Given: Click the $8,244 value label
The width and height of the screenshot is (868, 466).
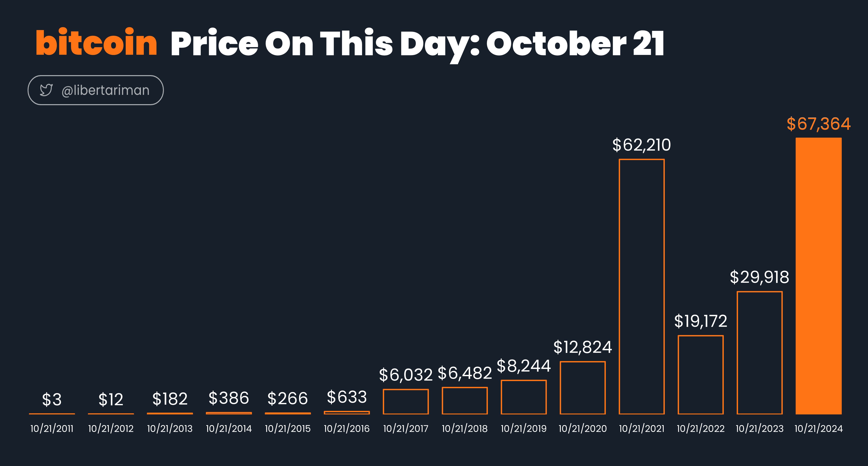Looking at the screenshot, I should 524,366.
